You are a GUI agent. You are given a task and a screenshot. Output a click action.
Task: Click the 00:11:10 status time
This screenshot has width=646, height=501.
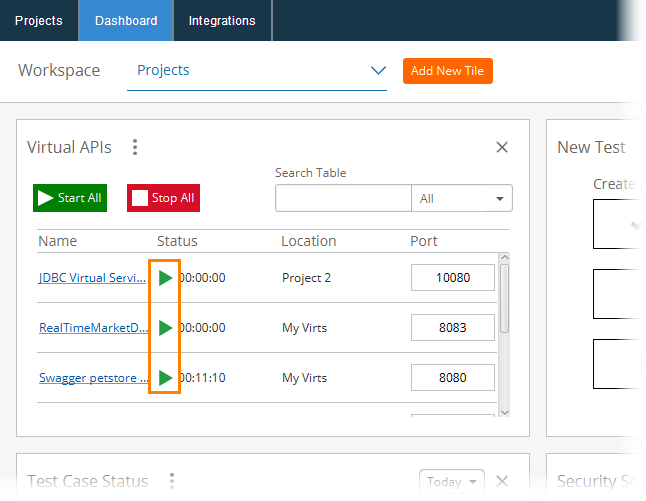click(x=203, y=378)
